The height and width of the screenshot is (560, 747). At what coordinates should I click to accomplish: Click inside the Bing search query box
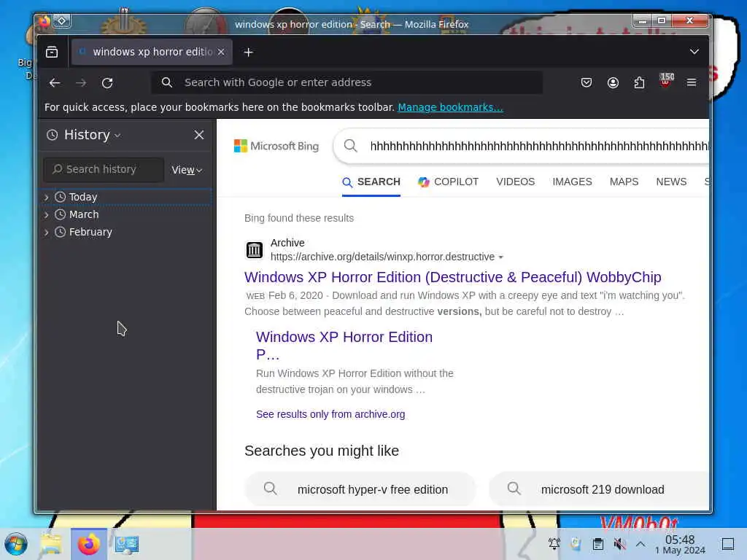[x=539, y=146]
